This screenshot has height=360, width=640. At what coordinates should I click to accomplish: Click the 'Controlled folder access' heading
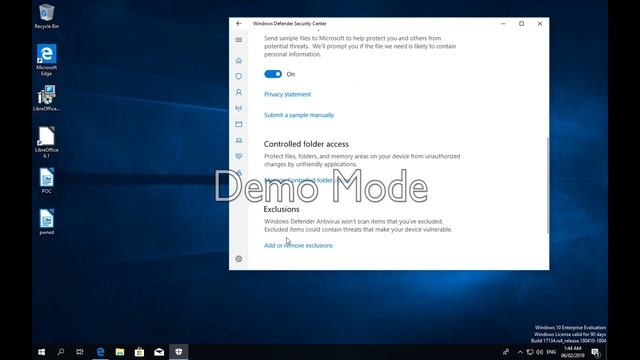306,144
